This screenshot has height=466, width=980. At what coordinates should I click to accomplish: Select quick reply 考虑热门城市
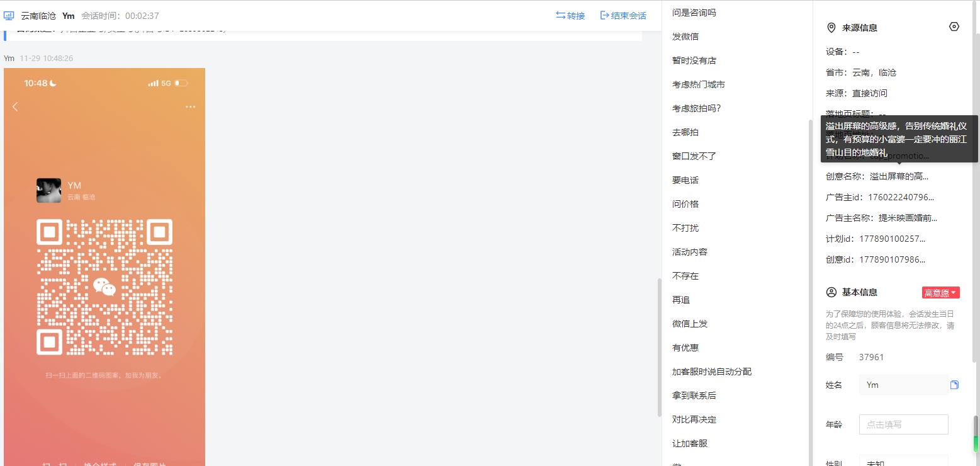click(x=699, y=84)
